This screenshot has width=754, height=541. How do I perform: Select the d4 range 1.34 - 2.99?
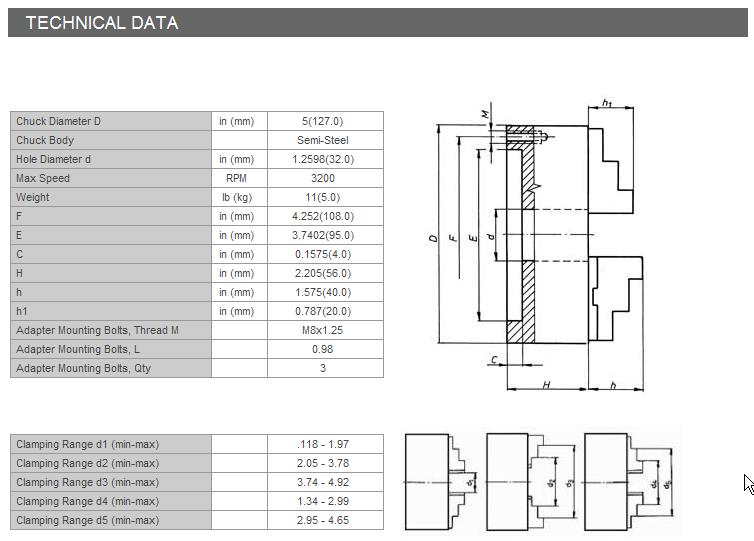(323, 501)
